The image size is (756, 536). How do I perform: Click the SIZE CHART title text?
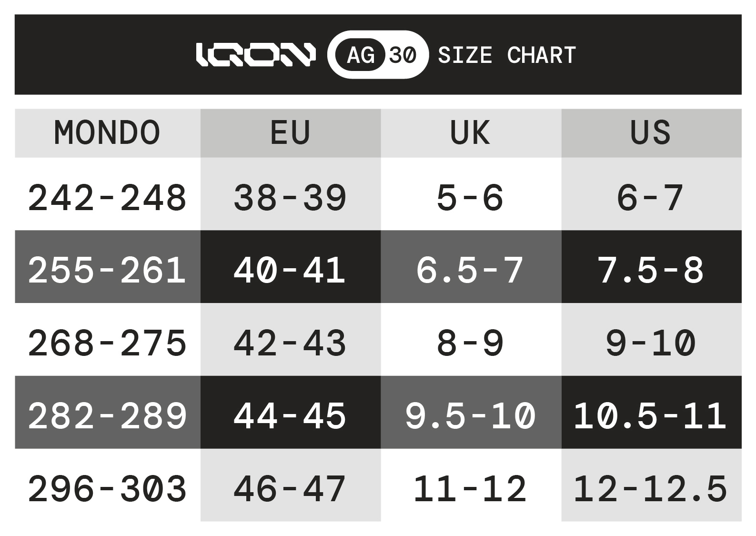[506, 55]
